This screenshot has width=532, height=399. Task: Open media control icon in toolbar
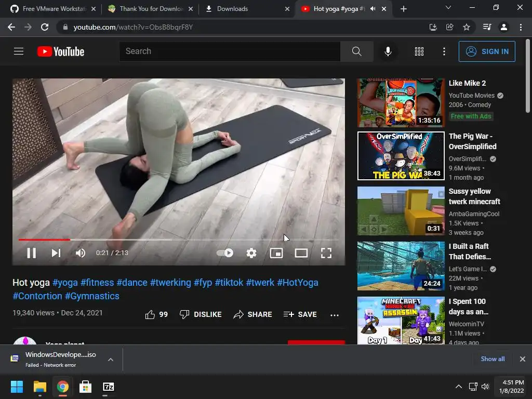pos(487,27)
